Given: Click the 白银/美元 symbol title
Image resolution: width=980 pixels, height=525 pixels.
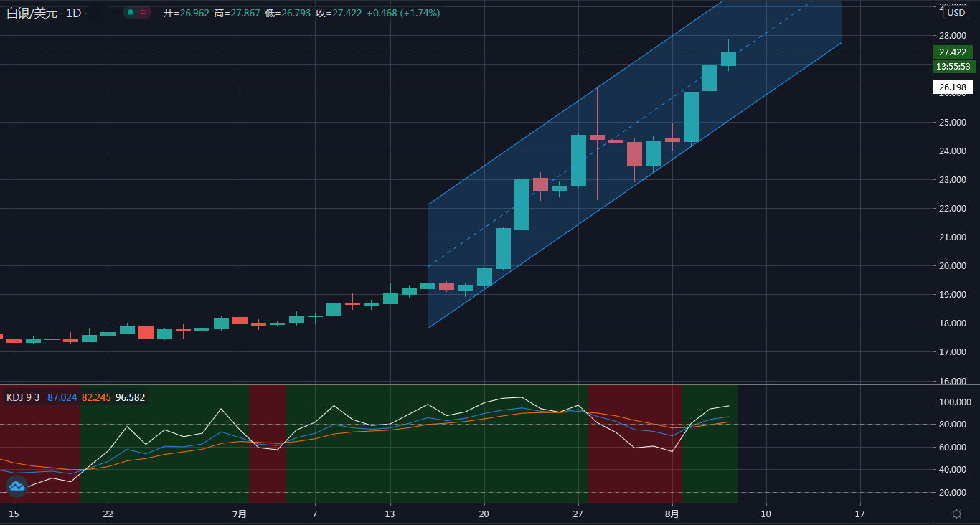Looking at the screenshot, I should pyautogui.click(x=32, y=13).
